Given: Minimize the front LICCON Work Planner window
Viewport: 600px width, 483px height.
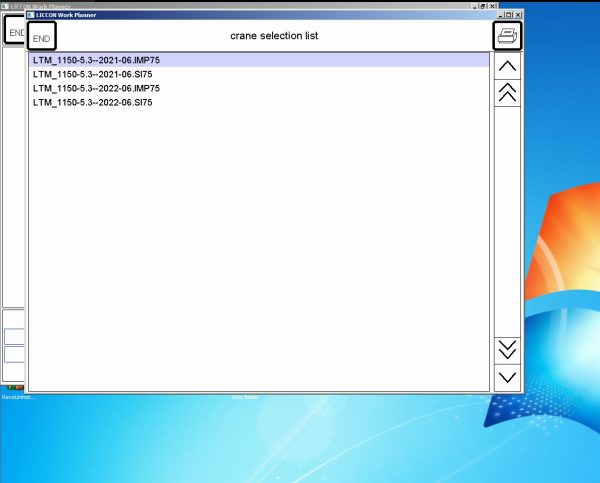Looking at the screenshot, I should pos(501,15).
